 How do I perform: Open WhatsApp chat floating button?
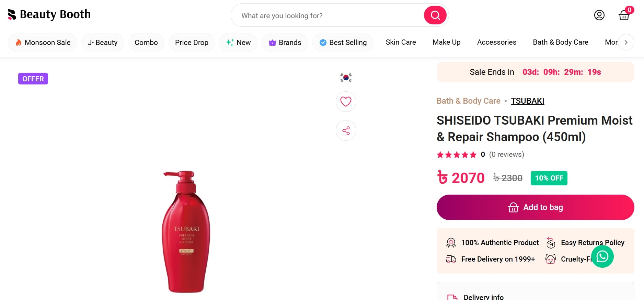point(602,256)
